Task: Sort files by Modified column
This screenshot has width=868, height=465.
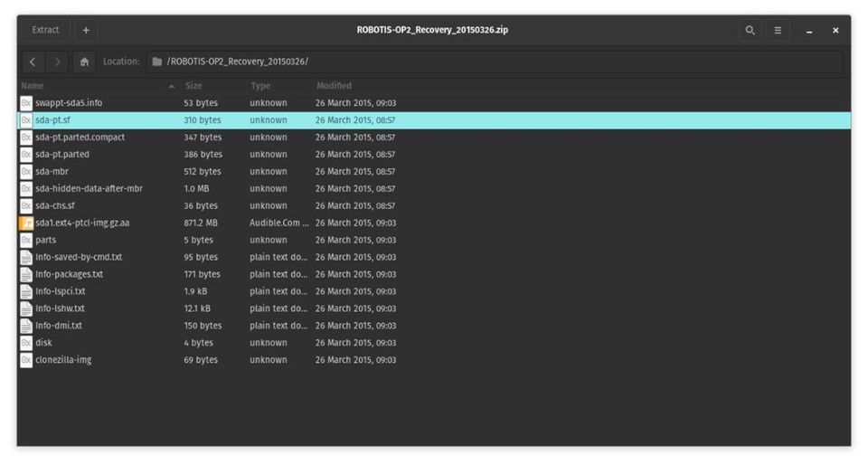Action: (334, 86)
